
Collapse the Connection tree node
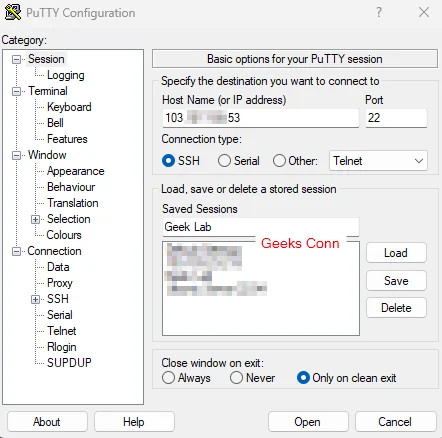[x=16, y=251]
